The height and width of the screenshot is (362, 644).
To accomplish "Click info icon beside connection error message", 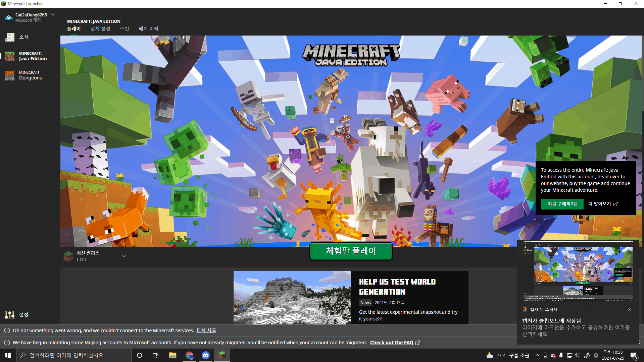I will coord(7,330).
